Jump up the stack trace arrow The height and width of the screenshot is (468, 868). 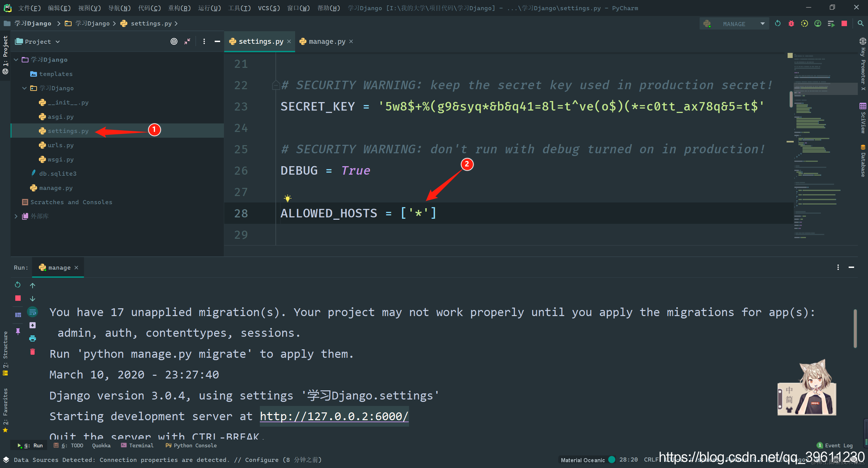[x=33, y=286]
